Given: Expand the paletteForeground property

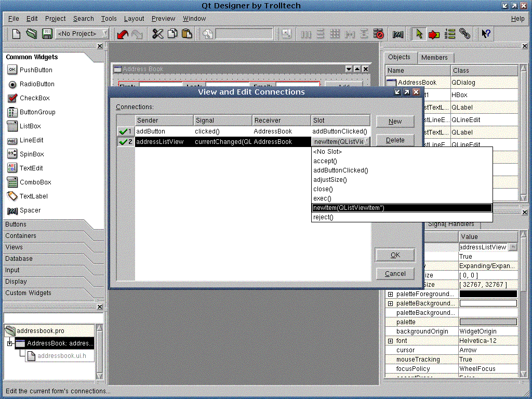Looking at the screenshot, I should pyautogui.click(x=390, y=294).
